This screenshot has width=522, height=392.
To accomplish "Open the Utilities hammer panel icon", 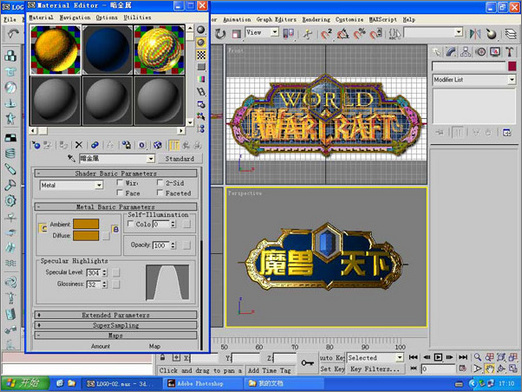I will 509,52.
